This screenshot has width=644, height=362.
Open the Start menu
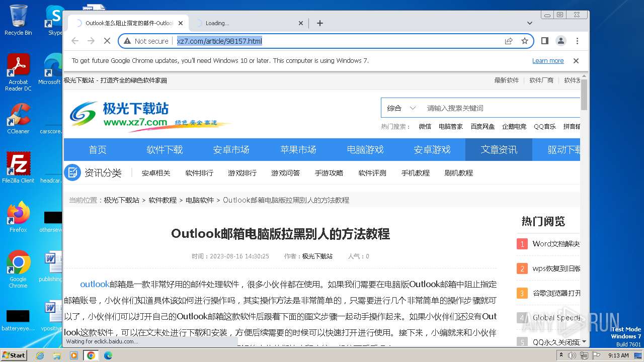[x=14, y=355]
